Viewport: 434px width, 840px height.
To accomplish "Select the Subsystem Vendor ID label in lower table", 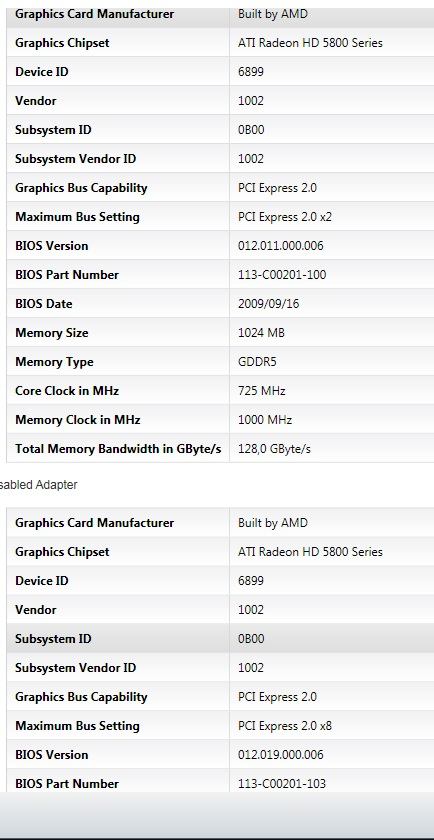I will click(x=76, y=668).
